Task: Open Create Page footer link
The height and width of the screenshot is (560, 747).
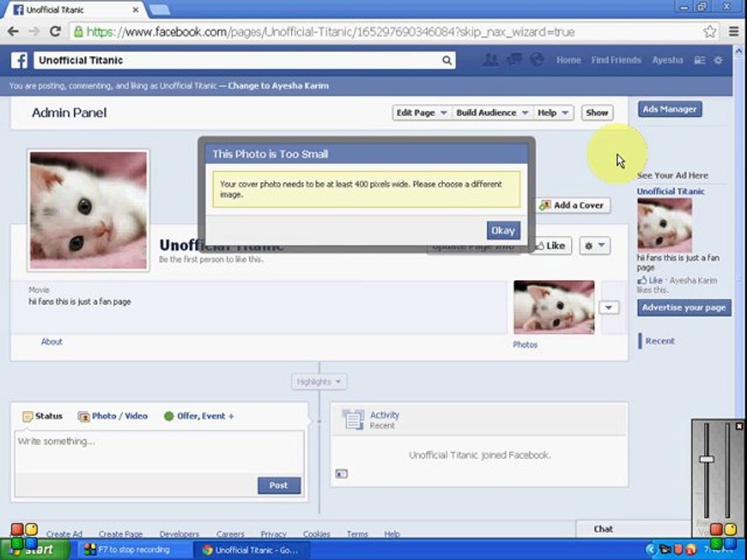Action: (x=121, y=534)
